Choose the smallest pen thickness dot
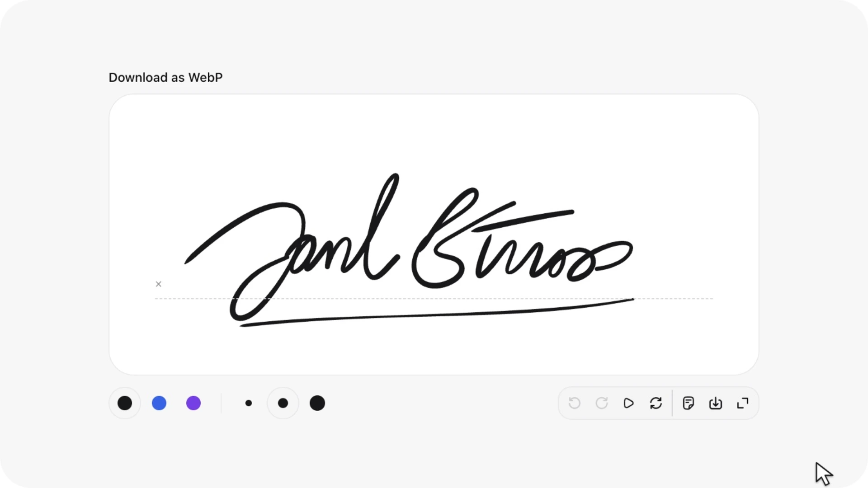This screenshot has width=868, height=488. pyautogui.click(x=249, y=403)
